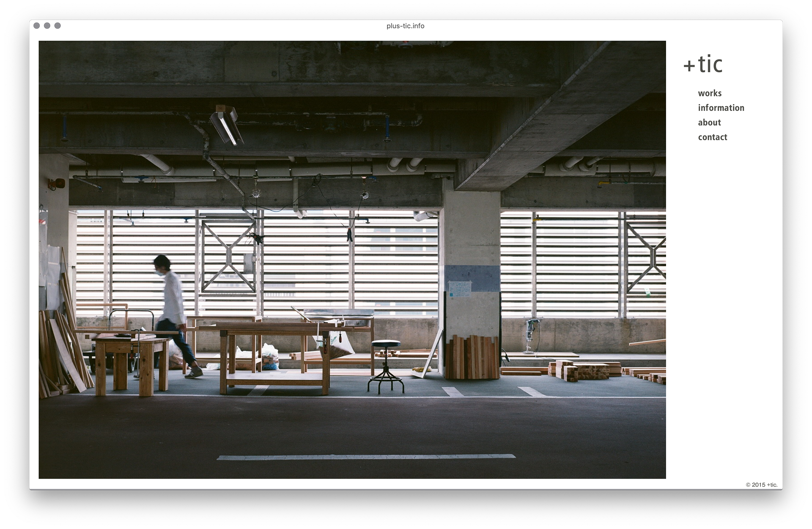Click the plus-tic.info address text
The height and width of the screenshot is (529, 812).
click(x=405, y=26)
